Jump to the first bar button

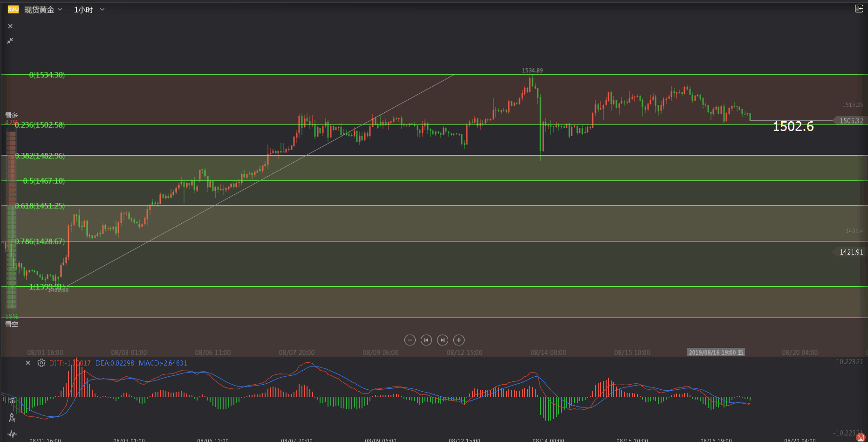tap(426, 340)
